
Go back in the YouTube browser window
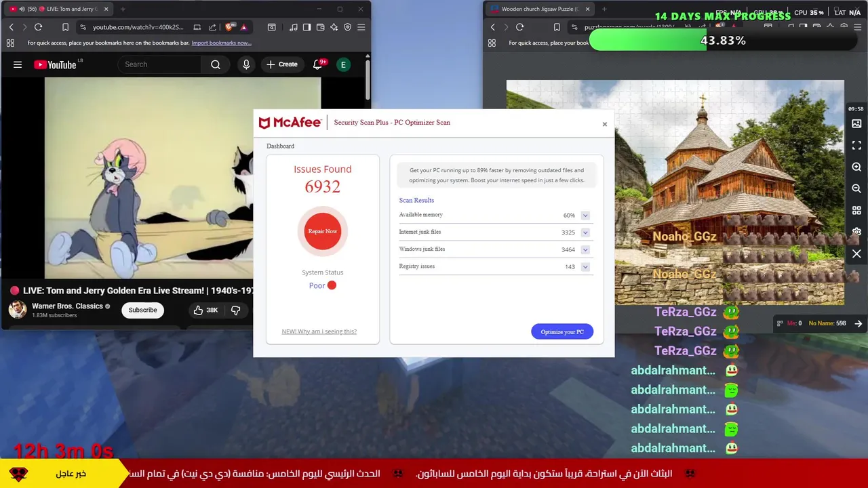coord(11,27)
